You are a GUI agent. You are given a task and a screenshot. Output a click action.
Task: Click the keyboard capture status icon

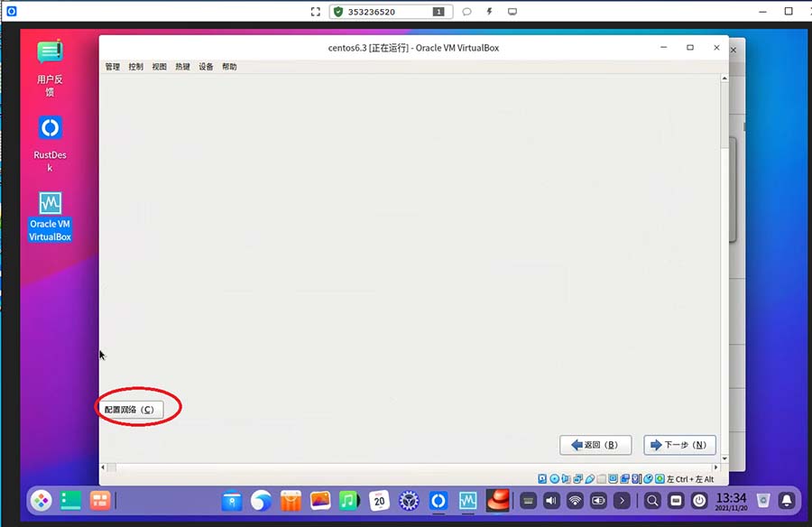[x=660, y=479]
